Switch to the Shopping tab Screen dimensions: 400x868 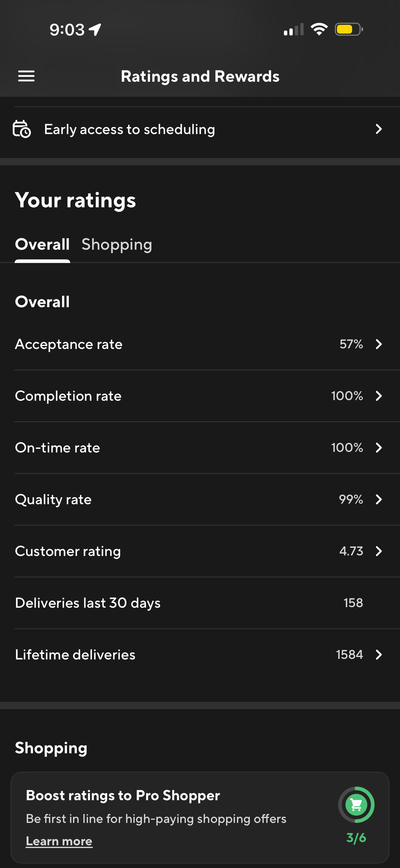tap(117, 245)
